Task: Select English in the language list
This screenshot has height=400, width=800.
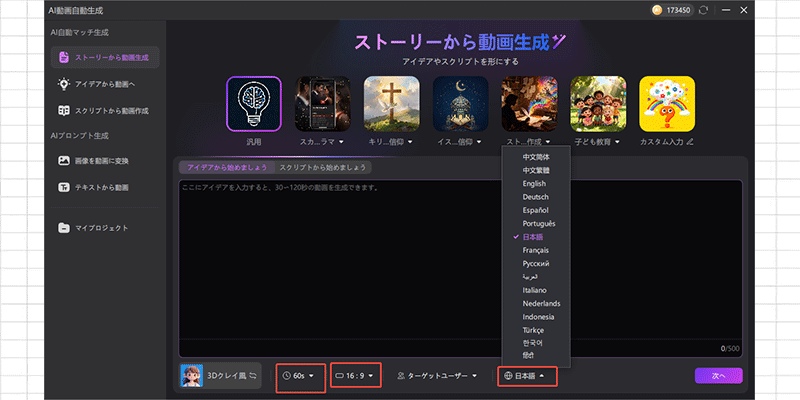Action: point(536,184)
